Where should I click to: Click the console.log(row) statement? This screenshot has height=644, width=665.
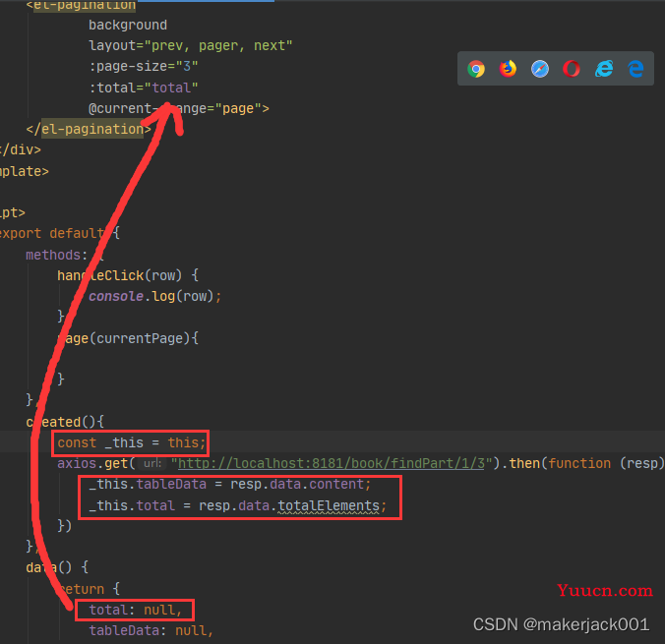click(154, 296)
